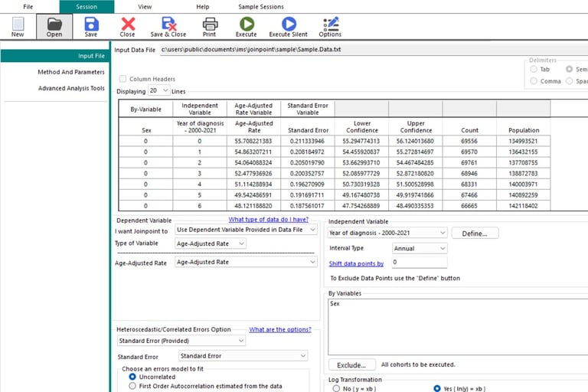Viewport: 588px width, 392px height.
Task: Select No log transformation radio
Action: coord(336,389)
